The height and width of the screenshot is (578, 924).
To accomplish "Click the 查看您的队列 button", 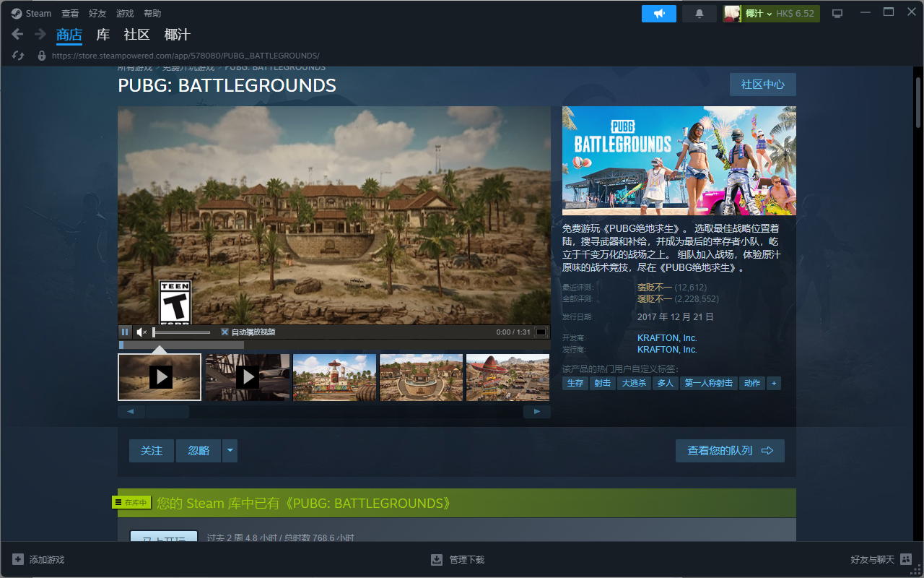I will [730, 450].
